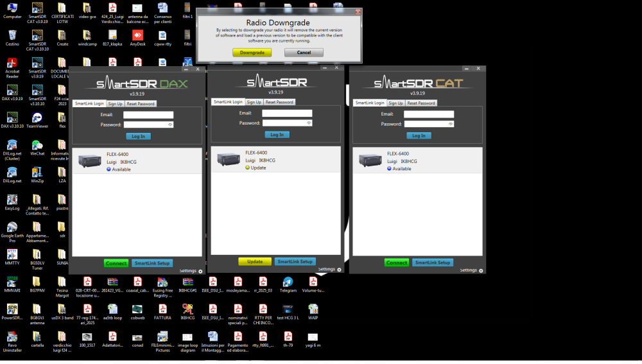Reveal the password in the middle SmartSDR window
This screenshot has width=642, height=364.
(309, 123)
